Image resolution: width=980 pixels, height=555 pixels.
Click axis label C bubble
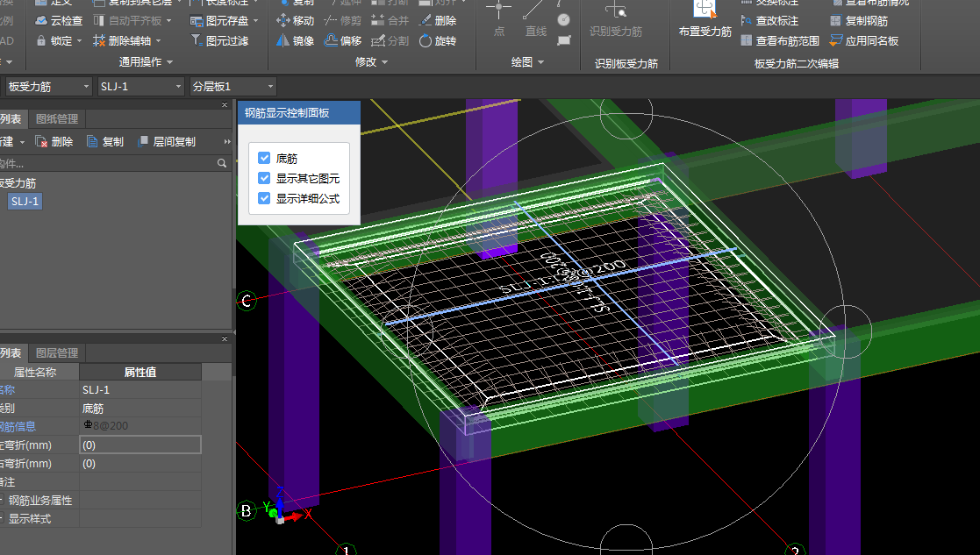(x=247, y=301)
